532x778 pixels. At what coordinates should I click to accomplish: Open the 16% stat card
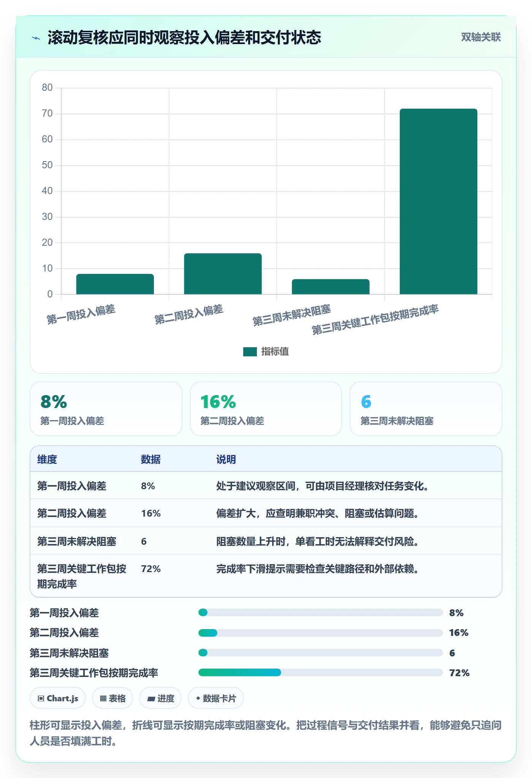tap(266, 409)
